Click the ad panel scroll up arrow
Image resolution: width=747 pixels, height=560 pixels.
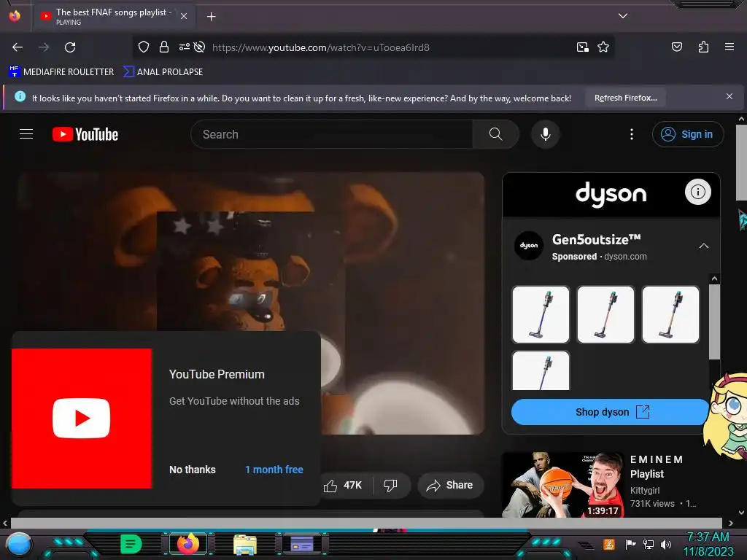click(x=714, y=279)
